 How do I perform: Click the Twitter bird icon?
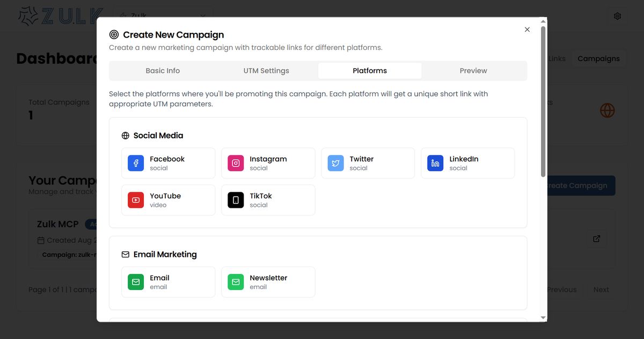(x=335, y=163)
